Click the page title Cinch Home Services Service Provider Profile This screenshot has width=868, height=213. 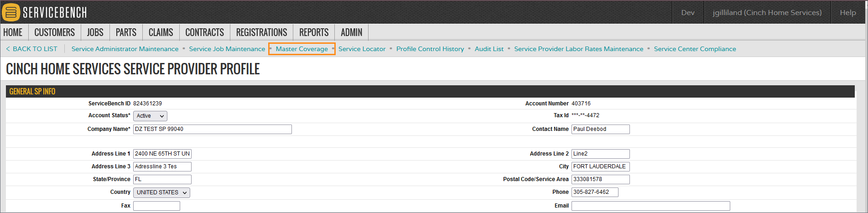133,69
